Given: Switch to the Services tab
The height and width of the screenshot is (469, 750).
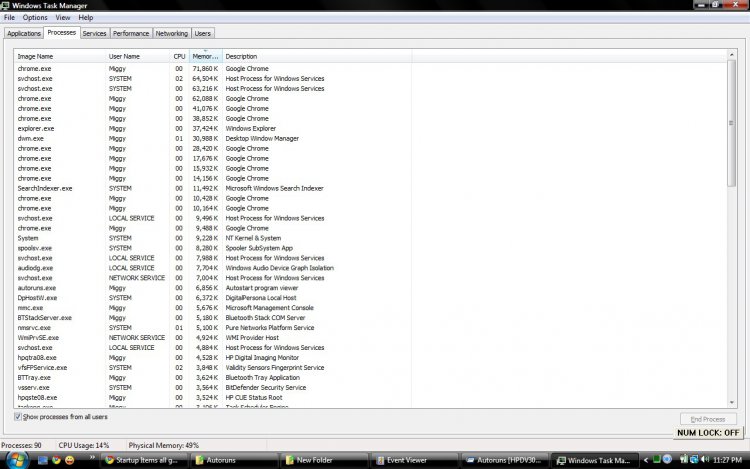Looking at the screenshot, I should tap(94, 33).
